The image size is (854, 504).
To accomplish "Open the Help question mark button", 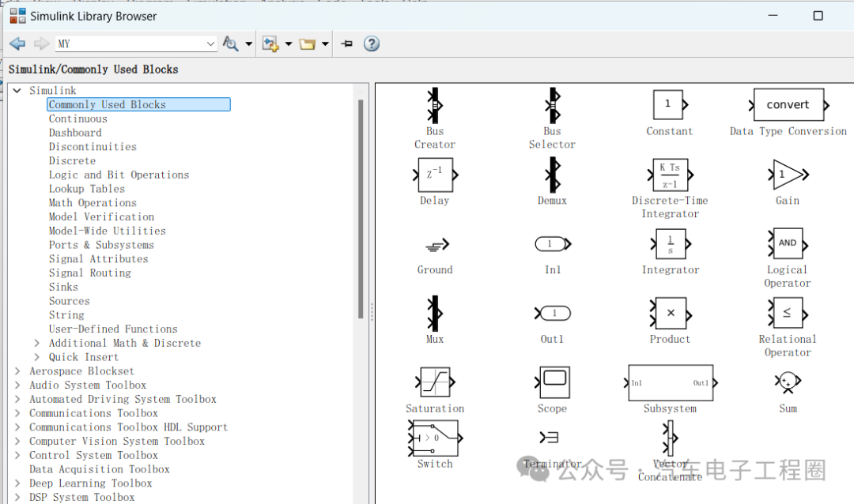I will [x=372, y=43].
